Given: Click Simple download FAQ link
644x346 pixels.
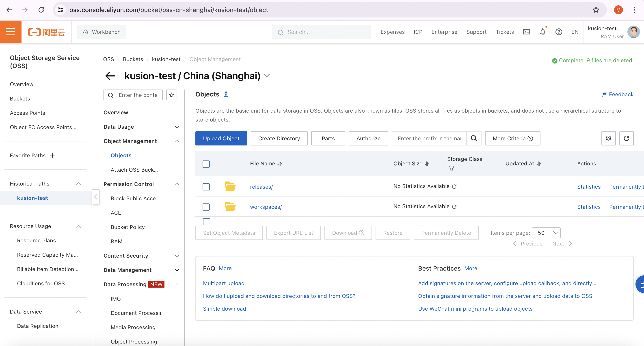Looking at the screenshot, I should (x=224, y=308).
